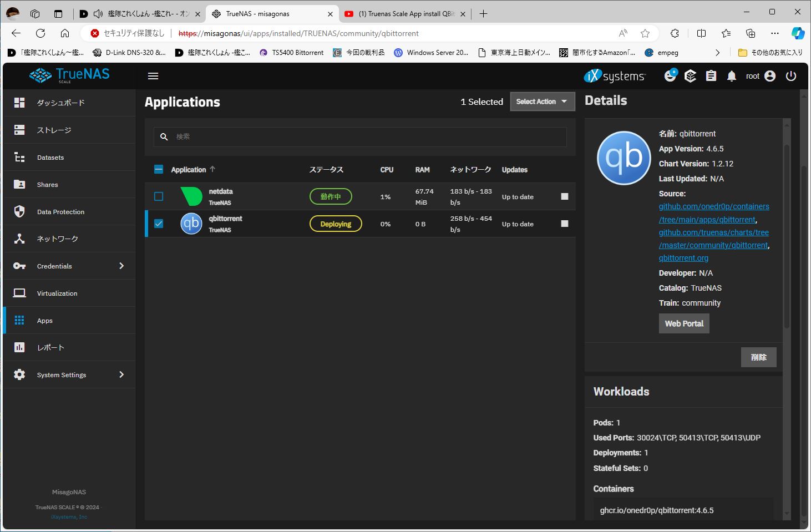Toggle the browser Split screen icon
The image size is (811, 532).
[701, 33]
